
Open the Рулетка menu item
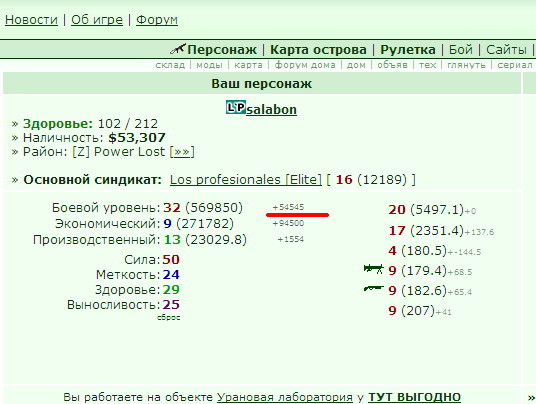[408, 50]
